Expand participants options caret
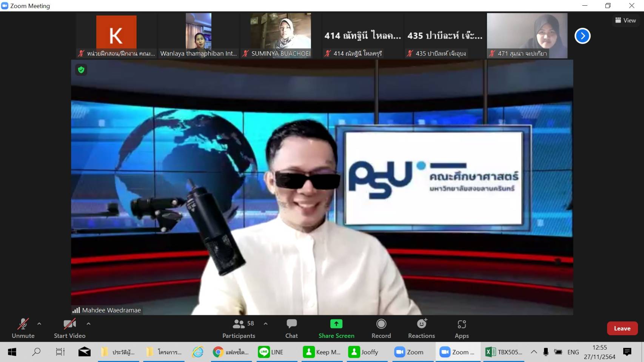The width and height of the screenshot is (644, 362). pyautogui.click(x=266, y=324)
